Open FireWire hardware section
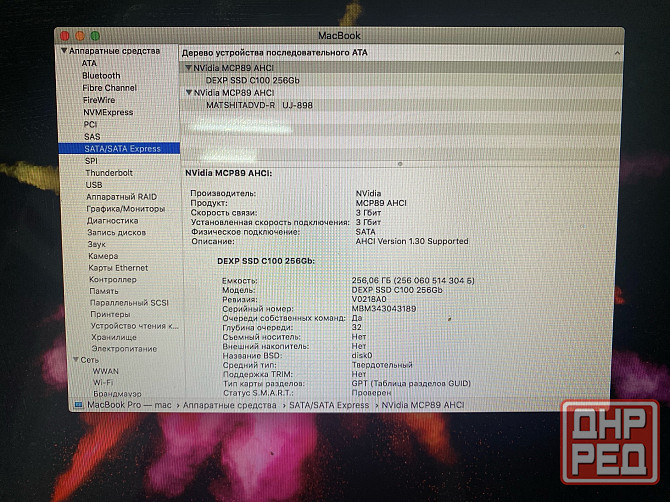Viewport: 670px width, 502px height. 99,100
